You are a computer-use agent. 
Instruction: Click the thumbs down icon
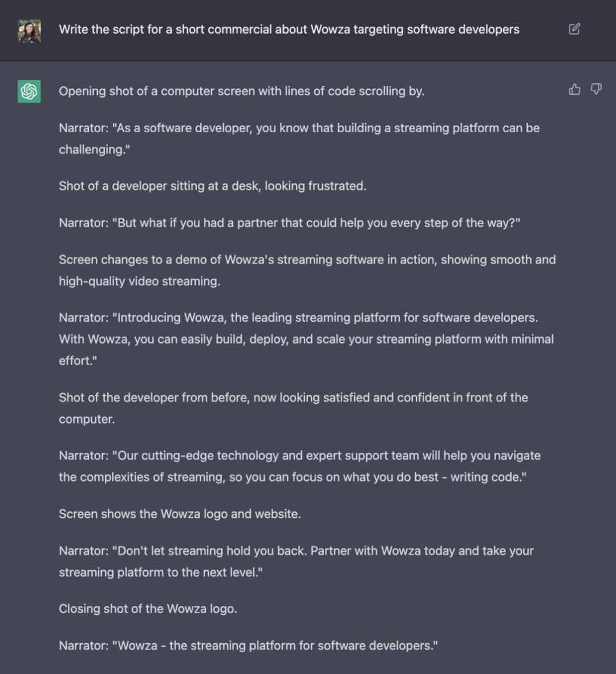click(596, 89)
